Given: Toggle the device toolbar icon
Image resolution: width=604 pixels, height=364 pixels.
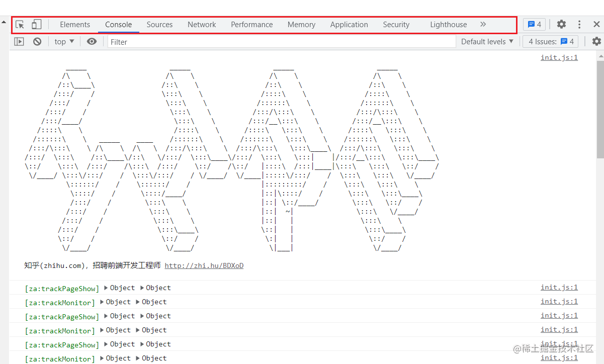Looking at the screenshot, I should click(x=36, y=24).
